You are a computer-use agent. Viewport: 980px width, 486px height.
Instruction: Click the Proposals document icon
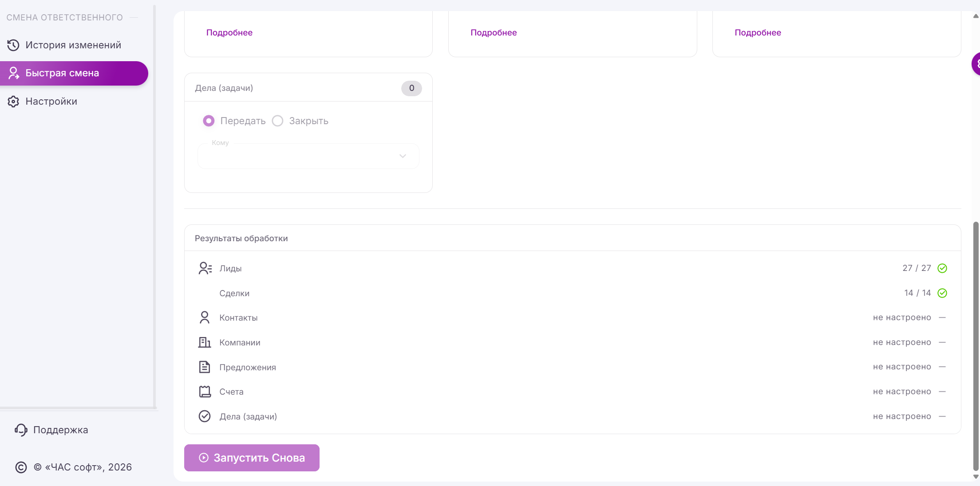coord(204,367)
